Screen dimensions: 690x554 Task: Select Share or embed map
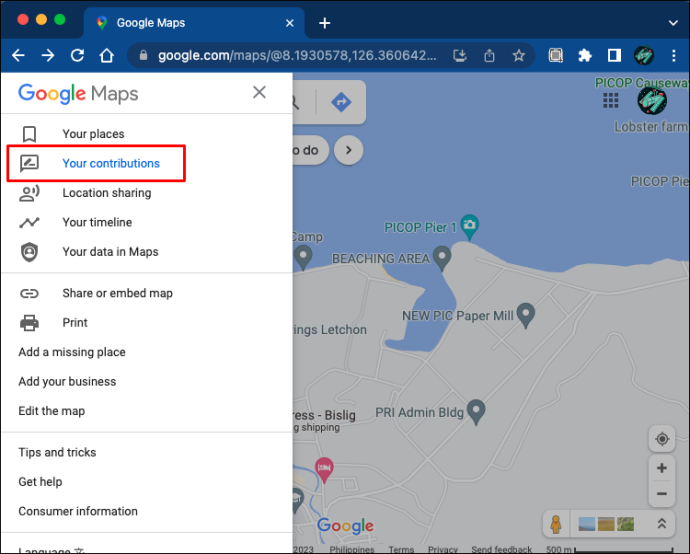click(117, 293)
